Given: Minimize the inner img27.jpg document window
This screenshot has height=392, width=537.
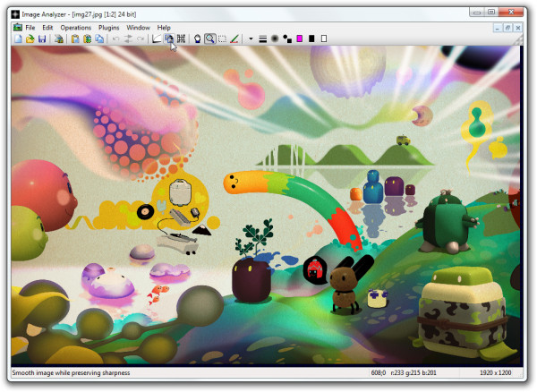Looking at the screenshot, I should click(498, 28).
